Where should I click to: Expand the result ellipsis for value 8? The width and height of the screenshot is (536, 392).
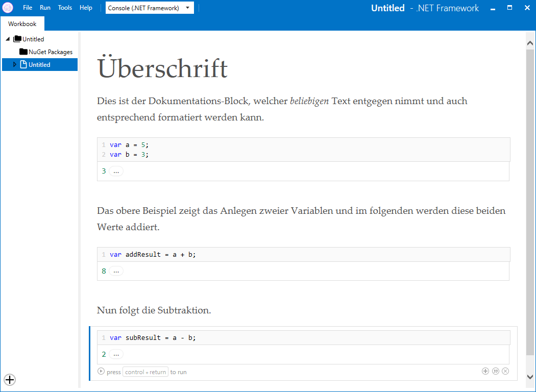tap(116, 271)
